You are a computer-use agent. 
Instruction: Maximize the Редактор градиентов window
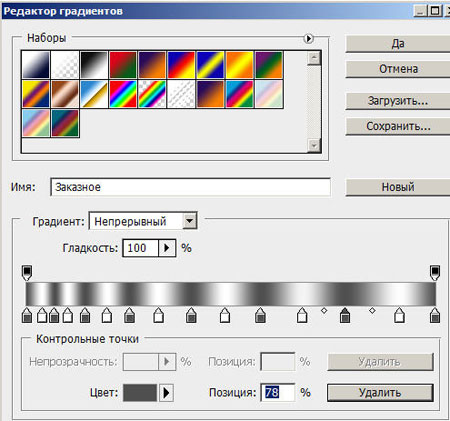pyautogui.click(x=435, y=11)
